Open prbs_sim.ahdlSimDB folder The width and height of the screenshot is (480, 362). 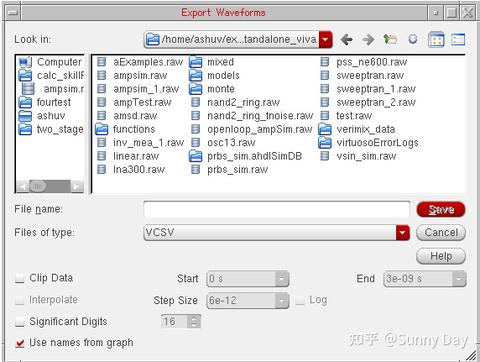tap(246, 156)
